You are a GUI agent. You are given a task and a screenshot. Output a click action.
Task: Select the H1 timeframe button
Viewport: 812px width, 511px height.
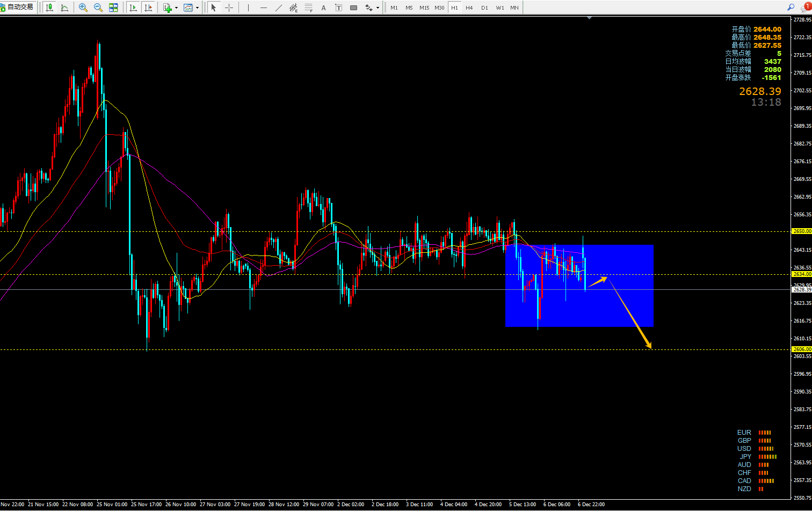(x=454, y=8)
